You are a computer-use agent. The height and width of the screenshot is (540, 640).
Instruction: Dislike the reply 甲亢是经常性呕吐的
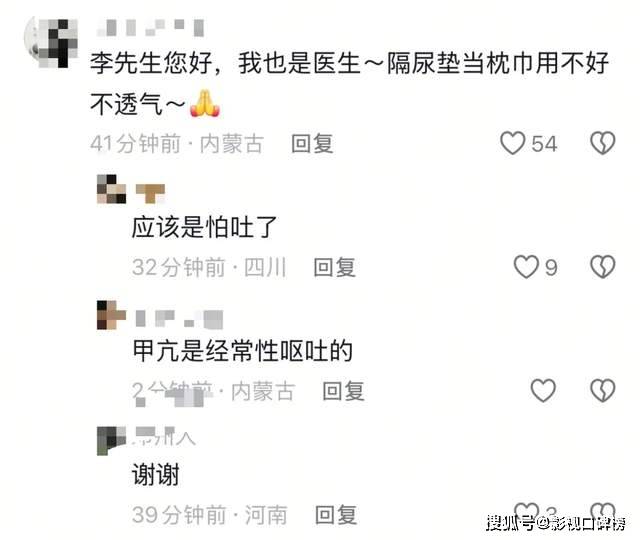coord(602,391)
